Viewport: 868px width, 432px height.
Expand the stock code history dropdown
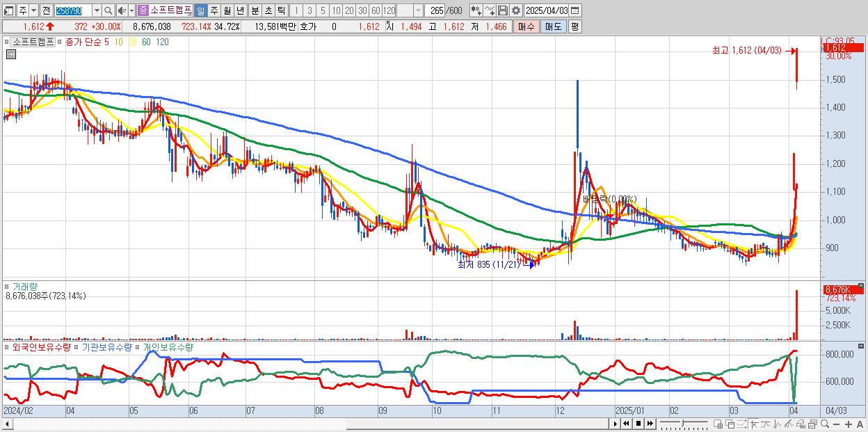(97, 10)
